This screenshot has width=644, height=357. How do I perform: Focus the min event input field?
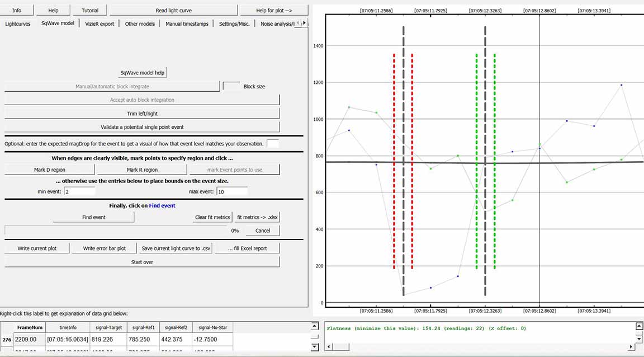click(x=79, y=191)
